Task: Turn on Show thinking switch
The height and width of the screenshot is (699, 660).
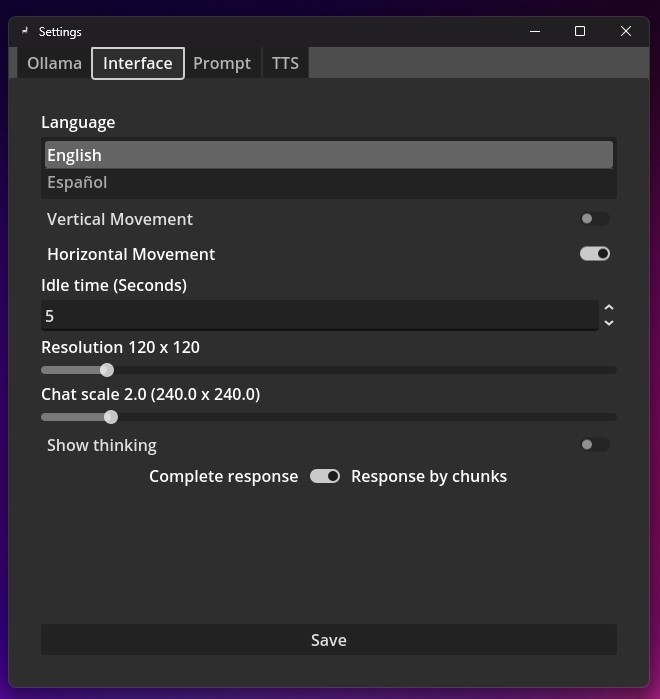Action: click(x=594, y=445)
